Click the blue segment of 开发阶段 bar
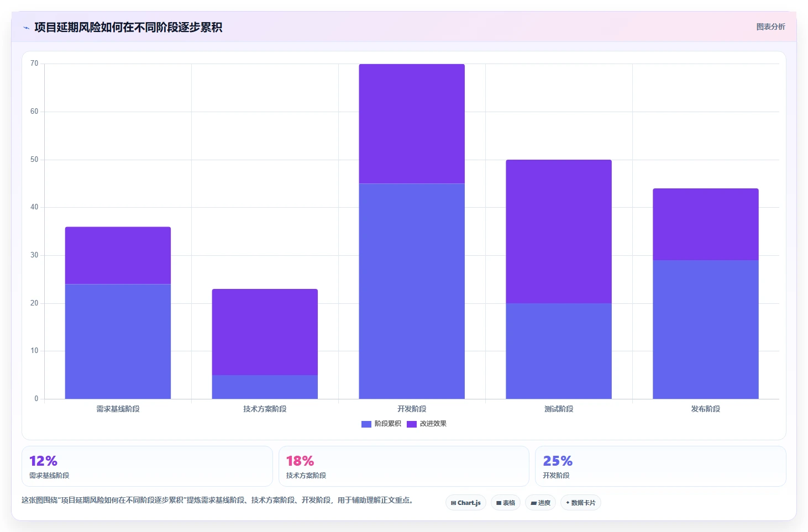 412,291
